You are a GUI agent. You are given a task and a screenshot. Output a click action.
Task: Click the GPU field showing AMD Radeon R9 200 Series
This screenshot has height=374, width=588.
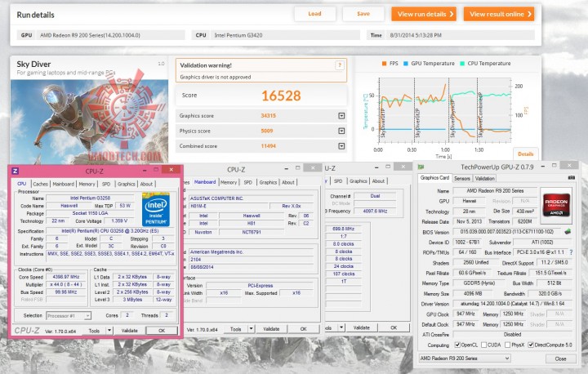[111, 35]
